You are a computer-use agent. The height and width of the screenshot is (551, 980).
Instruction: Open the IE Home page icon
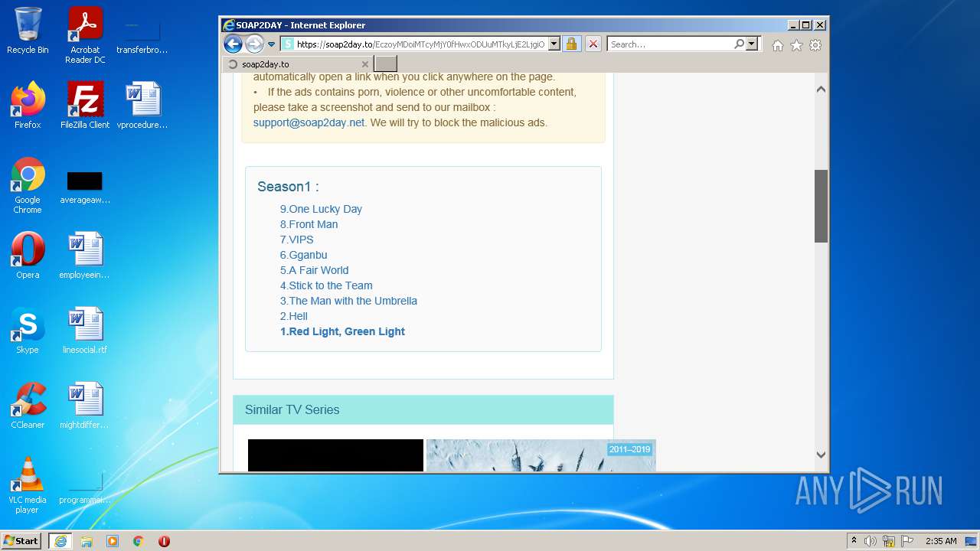(x=778, y=45)
